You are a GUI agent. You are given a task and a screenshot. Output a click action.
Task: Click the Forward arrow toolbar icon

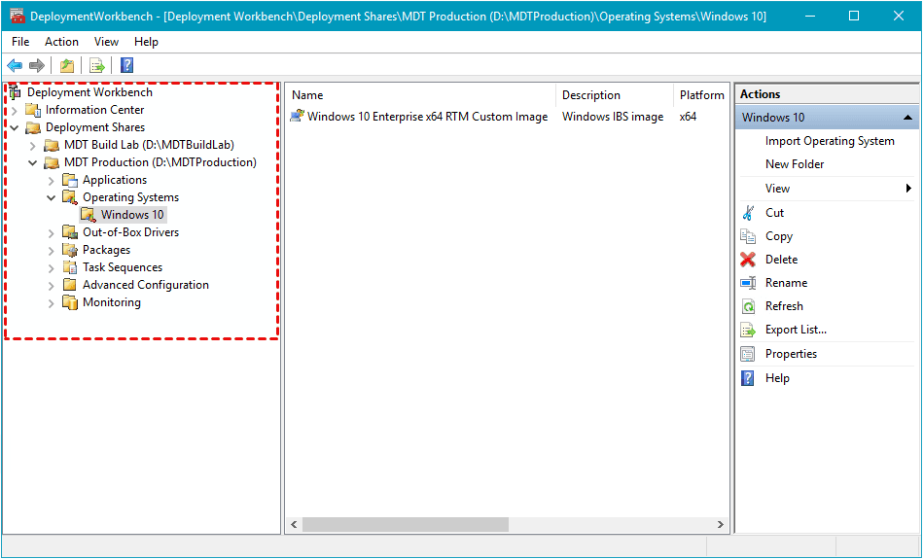(x=37, y=65)
